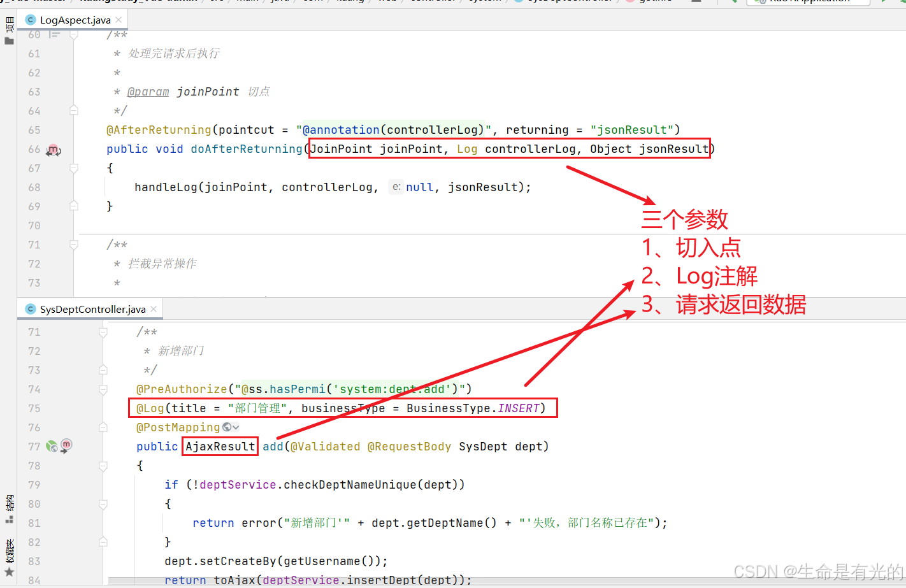
Task: Click the fold end marker at LogAspect line 64
Action: coord(74,110)
